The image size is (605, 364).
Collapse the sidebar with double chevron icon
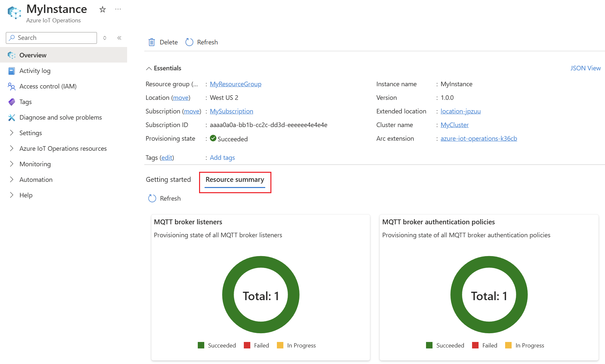pos(119,38)
